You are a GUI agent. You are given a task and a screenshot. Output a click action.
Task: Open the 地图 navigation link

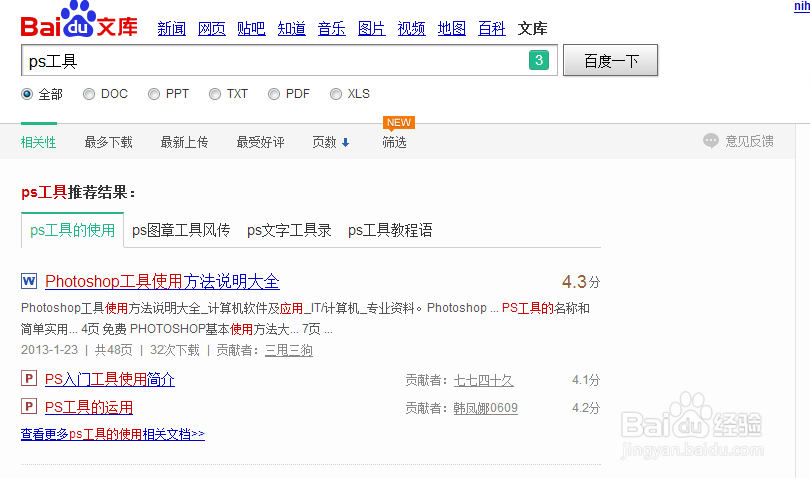(452, 28)
